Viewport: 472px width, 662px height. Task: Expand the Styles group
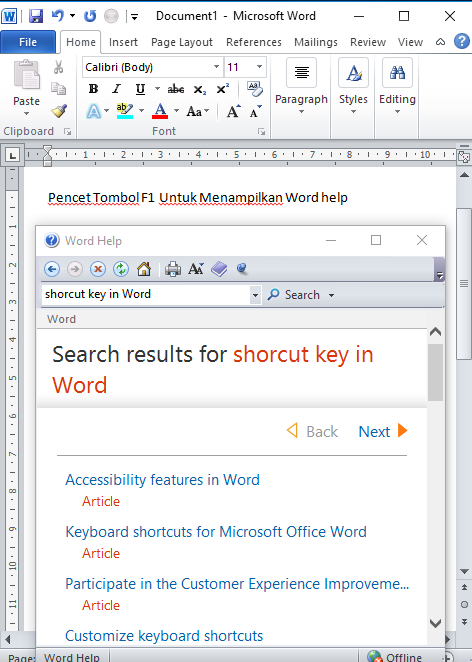(x=353, y=87)
